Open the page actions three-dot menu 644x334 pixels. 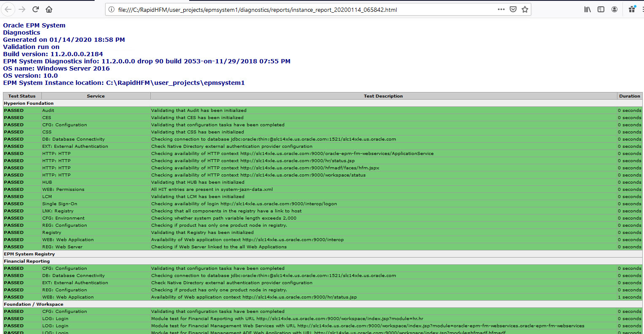[x=501, y=9]
